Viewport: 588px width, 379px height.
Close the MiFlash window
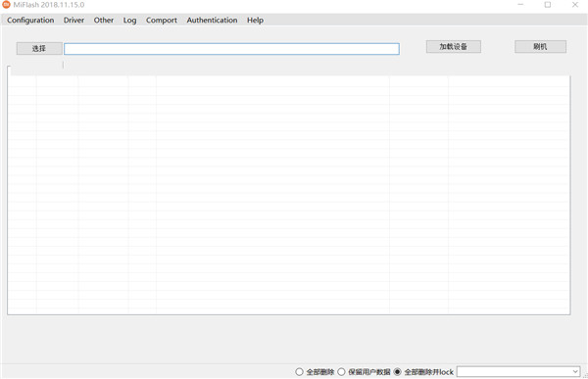point(575,5)
